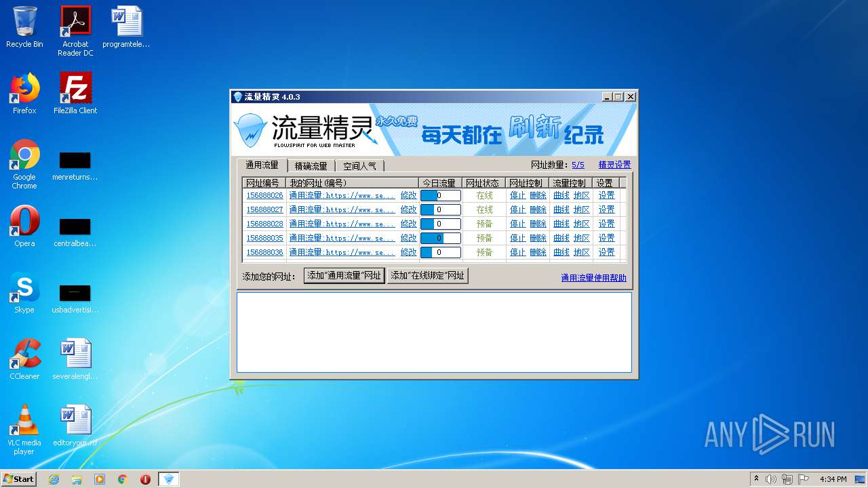
Task: Open Internet Explorer from the taskbar
Action: [54, 479]
